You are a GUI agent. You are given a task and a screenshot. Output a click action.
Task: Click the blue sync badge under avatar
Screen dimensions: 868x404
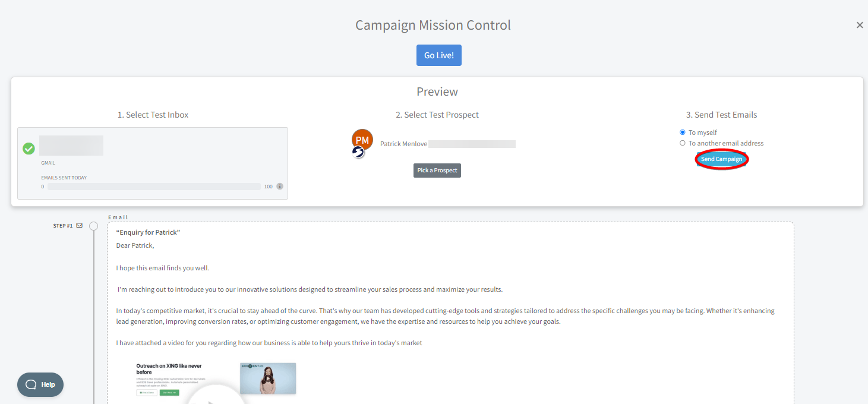[x=358, y=152]
